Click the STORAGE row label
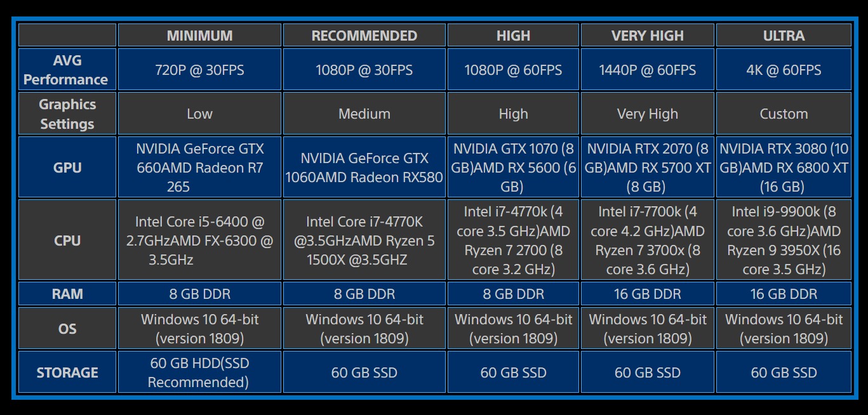Viewport: 868px width, 415px height. [x=67, y=372]
